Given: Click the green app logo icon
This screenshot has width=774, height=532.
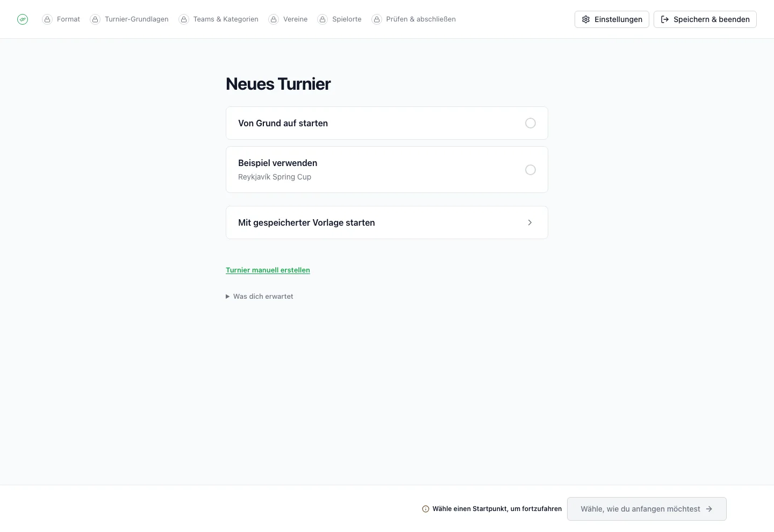Looking at the screenshot, I should 23,19.
